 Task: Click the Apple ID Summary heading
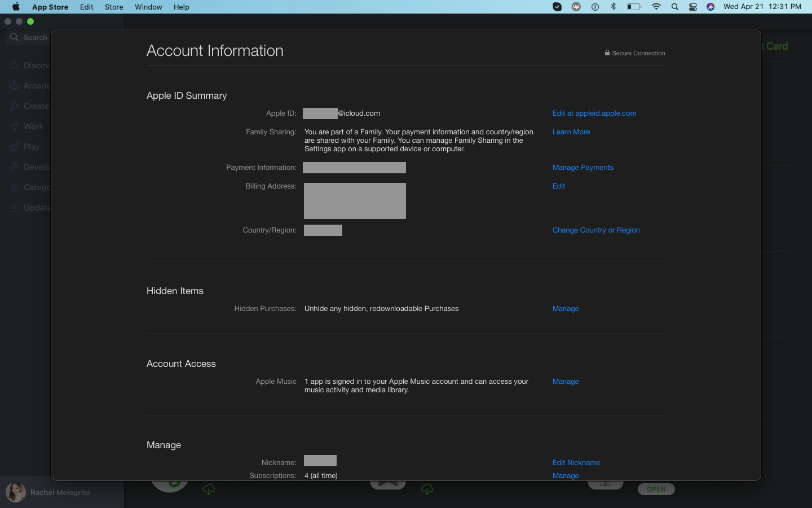187,96
